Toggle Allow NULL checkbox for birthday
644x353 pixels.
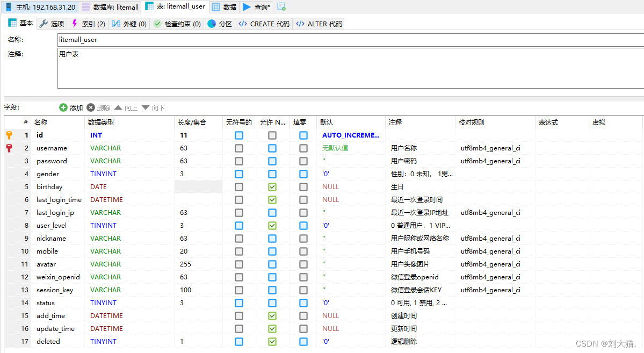272,187
